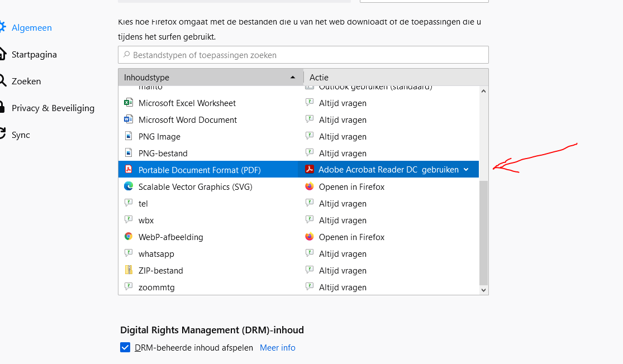
Task: Click the question icon beside zoommtg content type
Action: point(129,286)
